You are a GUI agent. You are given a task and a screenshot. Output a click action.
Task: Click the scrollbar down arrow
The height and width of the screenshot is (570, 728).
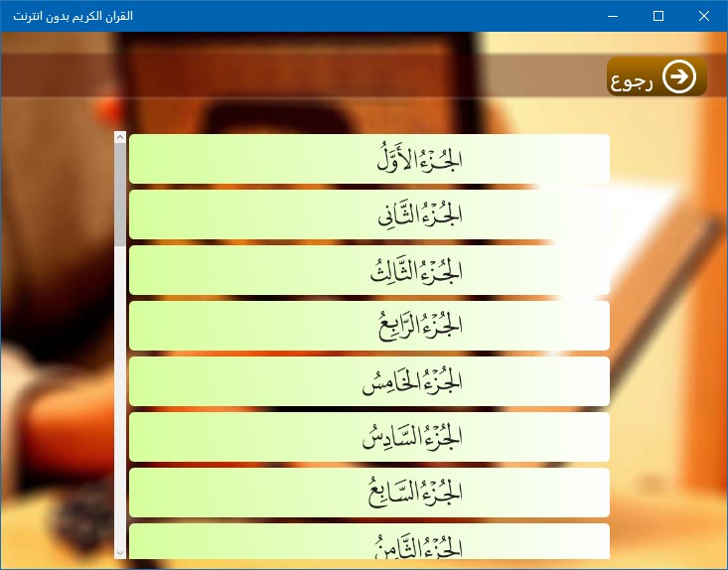coord(120,553)
